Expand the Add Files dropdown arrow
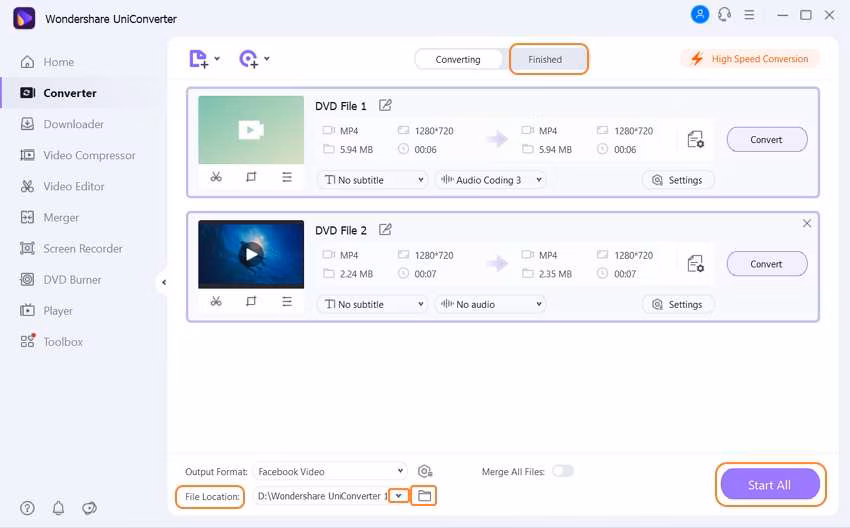The width and height of the screenshot is (850, 528). coord(217,59)
